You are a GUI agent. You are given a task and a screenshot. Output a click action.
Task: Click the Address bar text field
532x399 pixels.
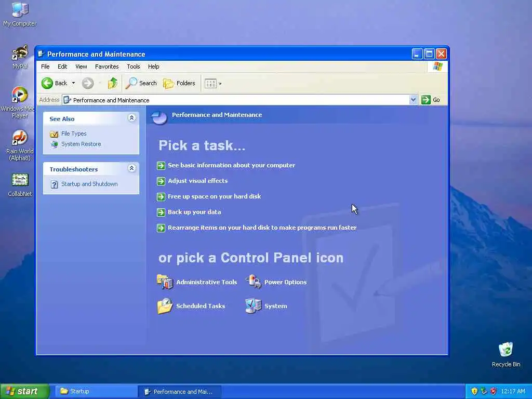tap(236, 100)
